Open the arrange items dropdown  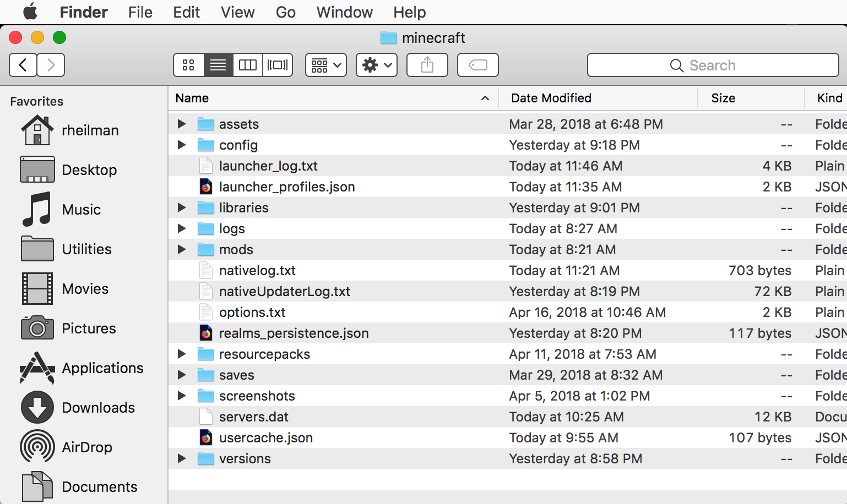(326, 65)
